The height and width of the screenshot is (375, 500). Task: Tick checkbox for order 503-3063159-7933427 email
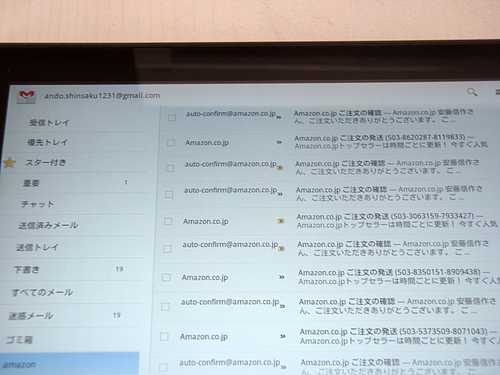[x=168, y=221]
